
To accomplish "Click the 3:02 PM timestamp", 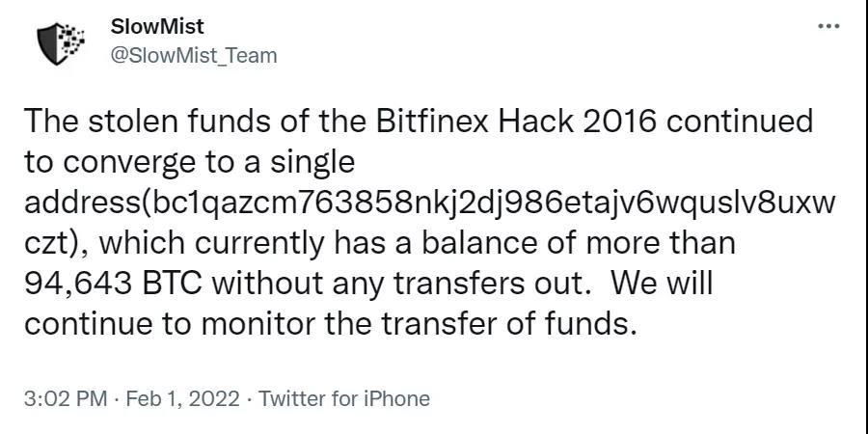I will click(66, 398).
